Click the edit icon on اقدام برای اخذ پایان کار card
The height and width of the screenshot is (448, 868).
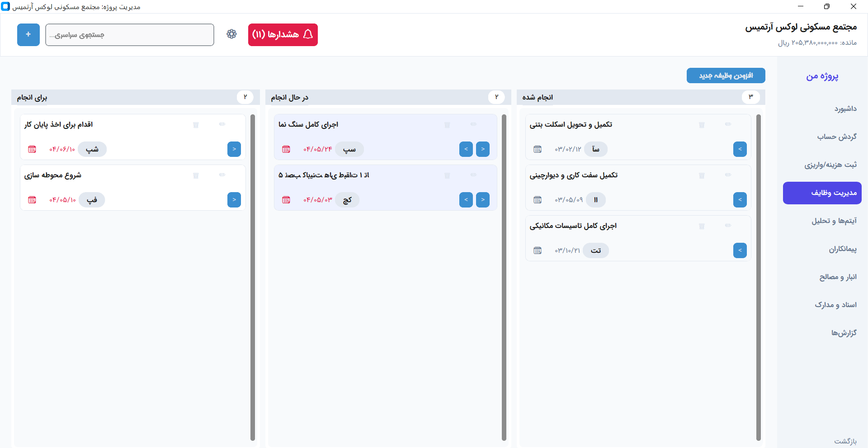(222, 124)
